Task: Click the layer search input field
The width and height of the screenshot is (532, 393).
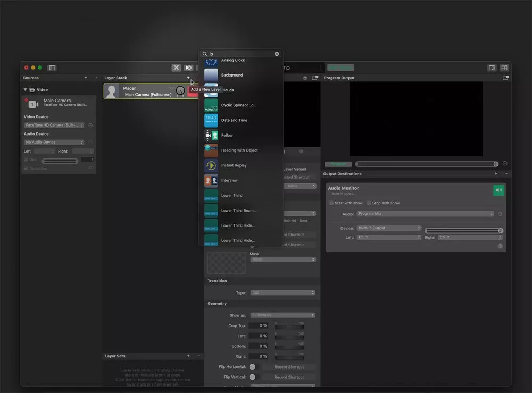Action: point(241,54)
